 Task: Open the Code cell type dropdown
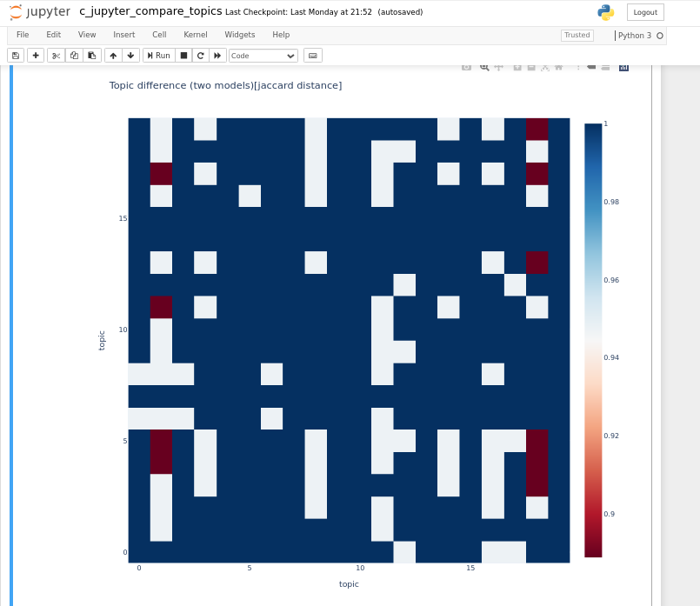(263, 56)
